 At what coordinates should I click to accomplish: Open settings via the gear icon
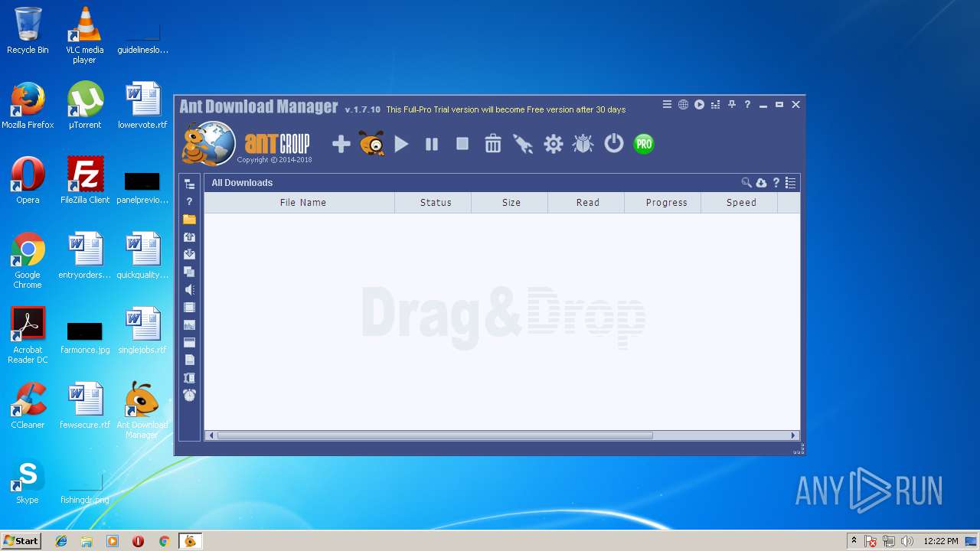click(554, 144)
